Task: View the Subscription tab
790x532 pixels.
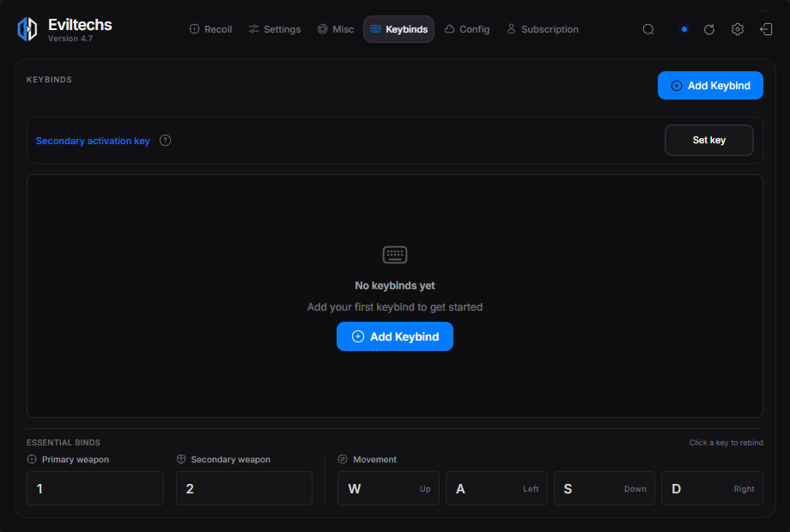Action: [x=543, y=29]
